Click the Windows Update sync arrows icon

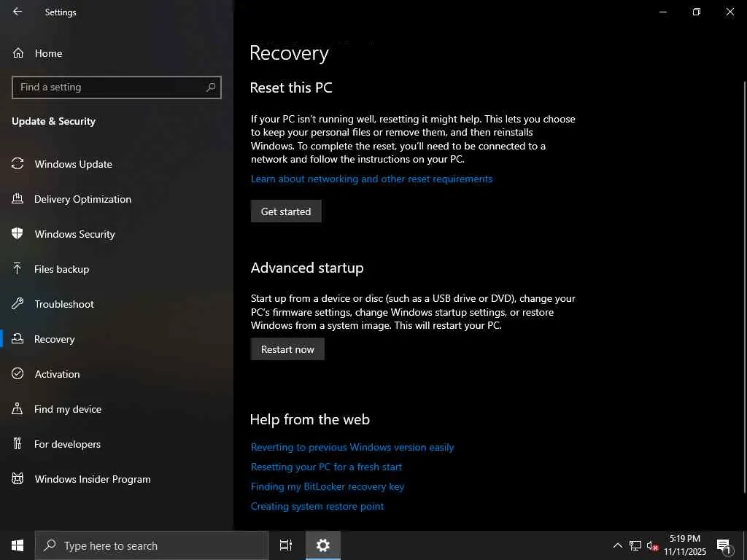[18, 164]
